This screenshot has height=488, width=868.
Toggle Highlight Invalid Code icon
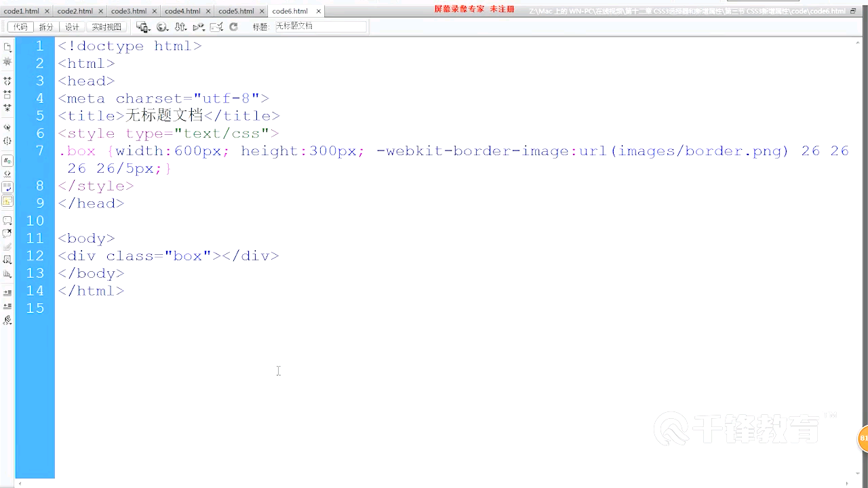coord(7,174)
